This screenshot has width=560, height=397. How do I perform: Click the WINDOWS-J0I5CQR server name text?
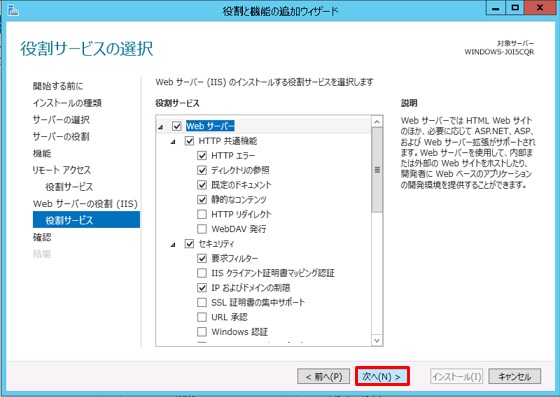[499, 52]
